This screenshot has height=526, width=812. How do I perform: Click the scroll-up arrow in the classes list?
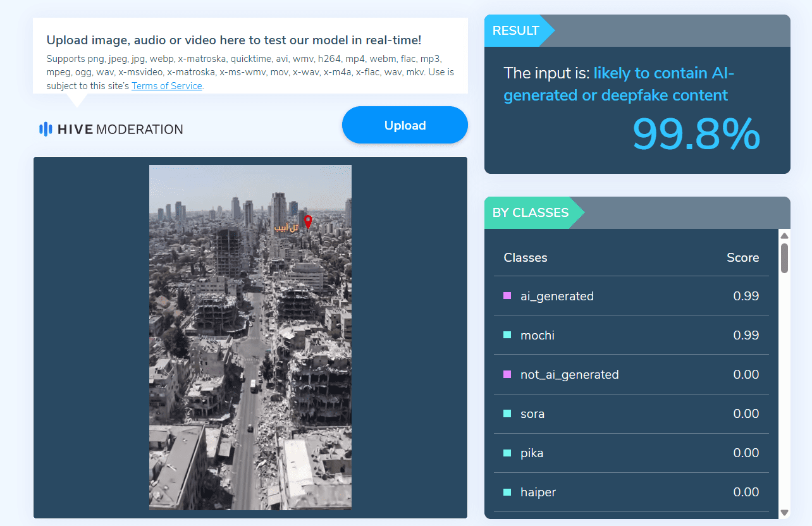click(785, 236)
